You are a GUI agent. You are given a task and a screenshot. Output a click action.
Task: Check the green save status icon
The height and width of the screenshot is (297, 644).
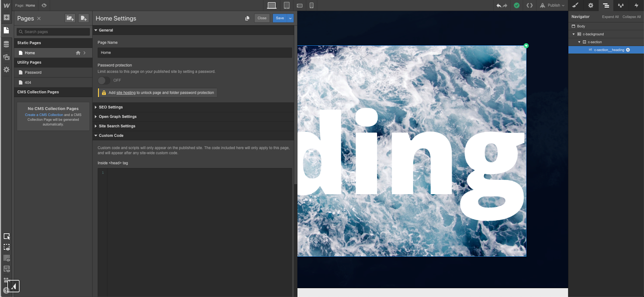coord(517,5)
